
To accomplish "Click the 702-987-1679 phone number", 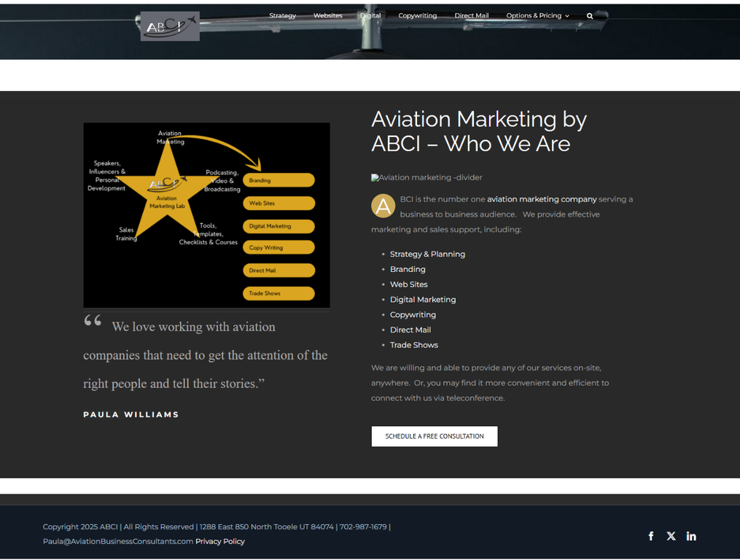I will (363, 526).
